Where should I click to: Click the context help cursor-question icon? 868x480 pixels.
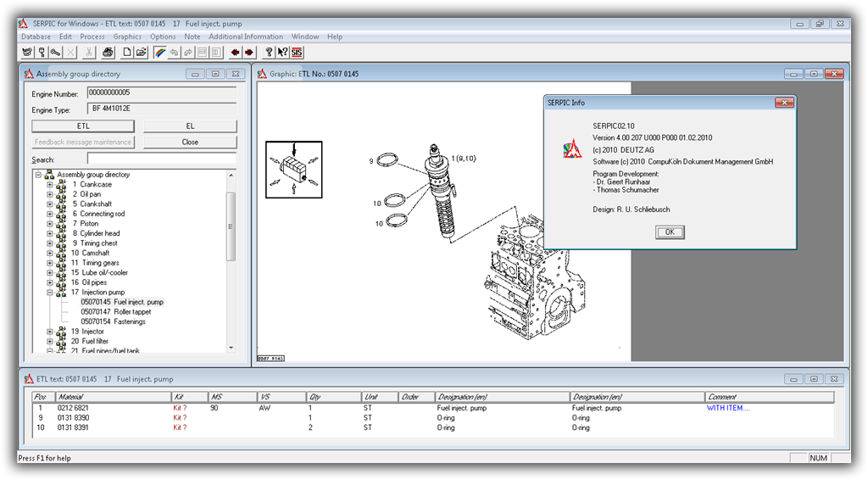click(282, 53)
